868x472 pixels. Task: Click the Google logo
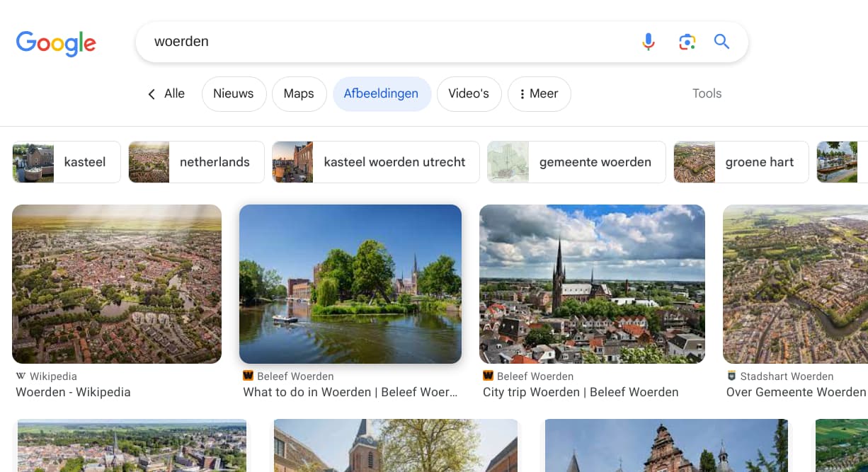[x=56, y=42]
